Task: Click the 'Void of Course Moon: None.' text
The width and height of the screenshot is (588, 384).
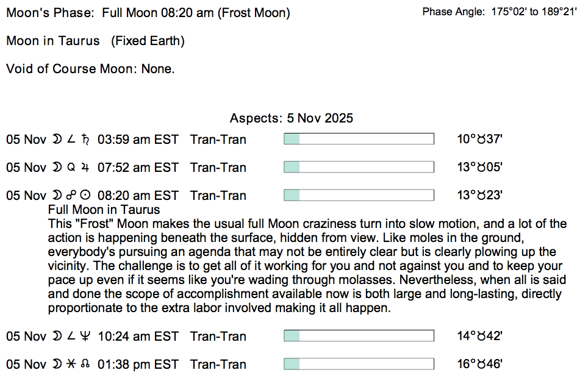Action: [x=90, y=69]
